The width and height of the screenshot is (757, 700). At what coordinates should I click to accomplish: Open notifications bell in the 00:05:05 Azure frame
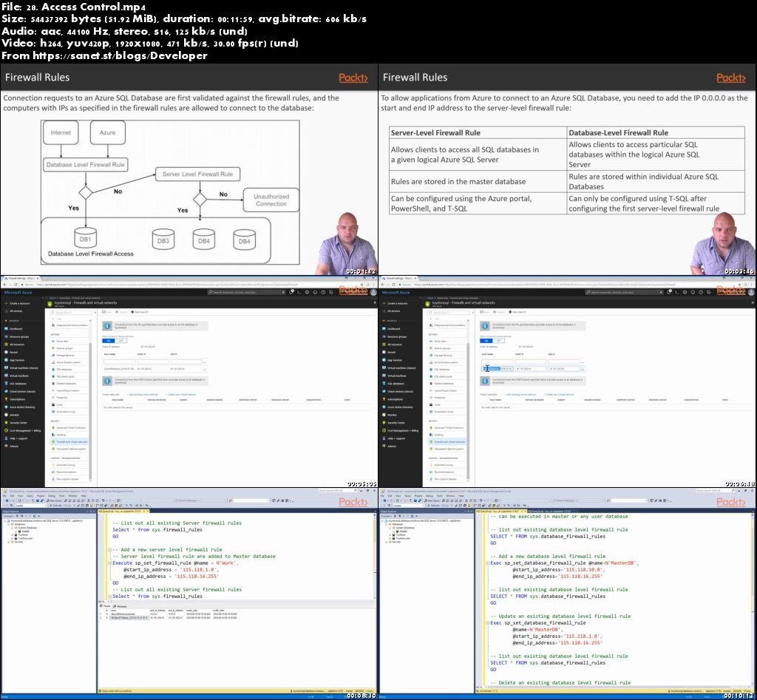click(291, 292)
